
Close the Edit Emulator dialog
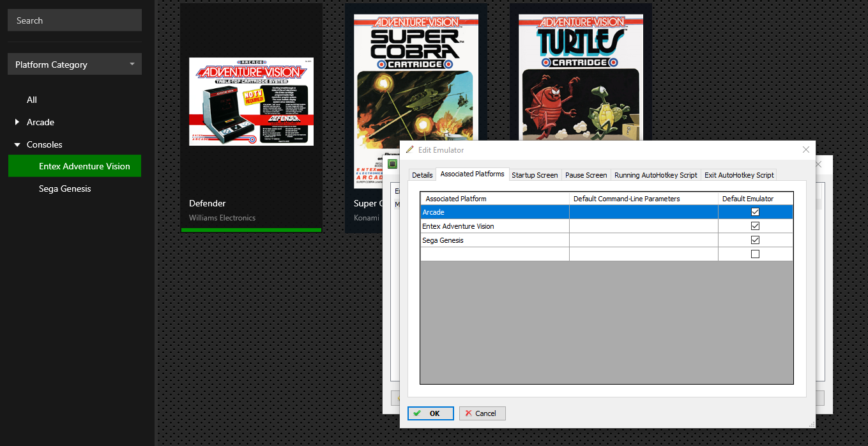[806, 150]
